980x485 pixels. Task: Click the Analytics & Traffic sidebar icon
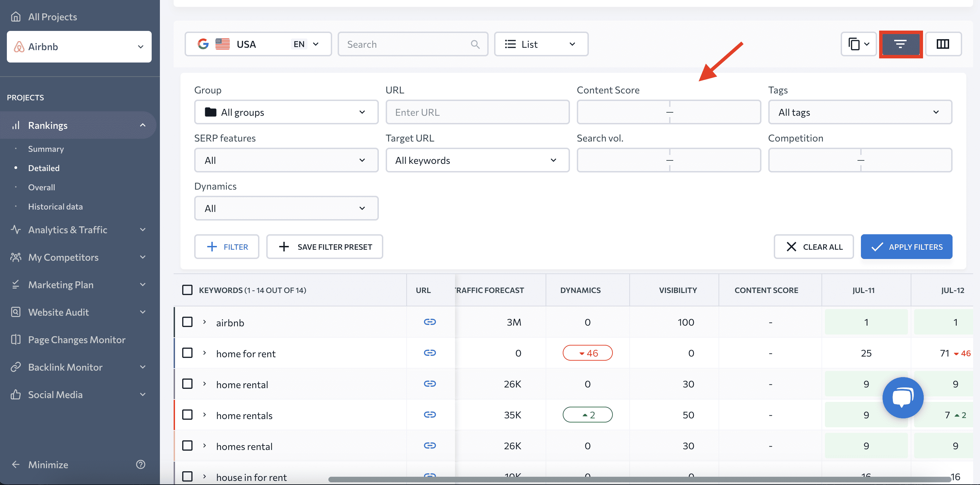(16, 229)
